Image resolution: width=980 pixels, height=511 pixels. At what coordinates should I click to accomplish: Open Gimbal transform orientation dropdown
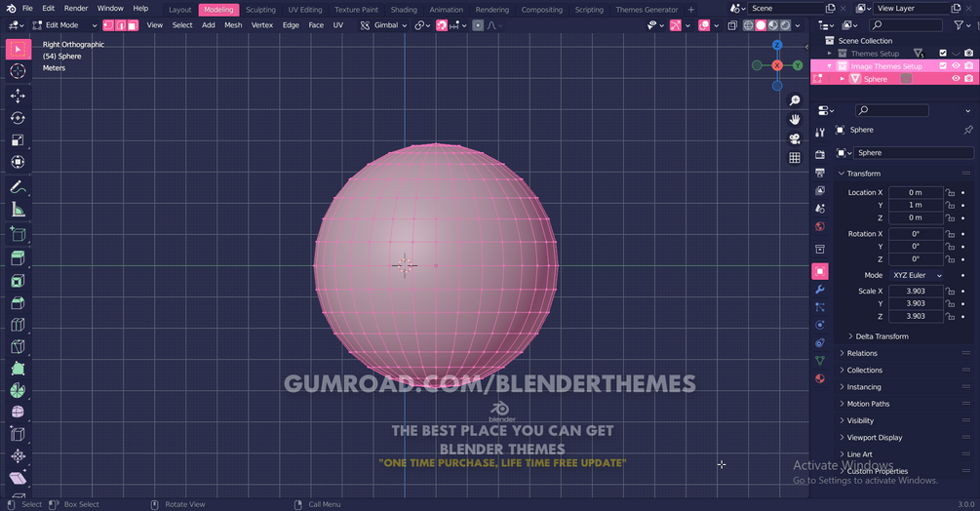(x=383, y=25)
